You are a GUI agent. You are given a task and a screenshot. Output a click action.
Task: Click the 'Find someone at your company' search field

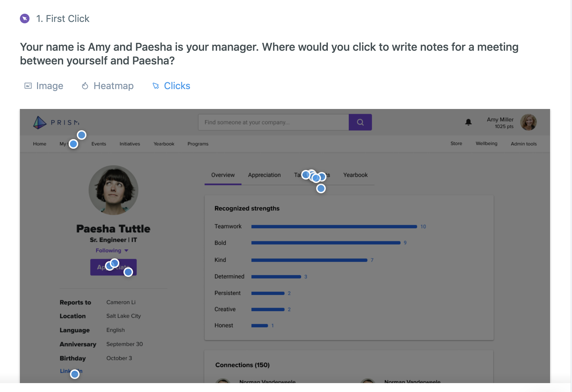[x=273, y=122]
